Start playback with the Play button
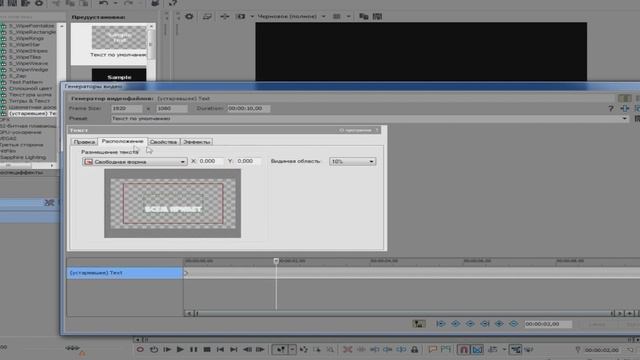 click(180, 349)
